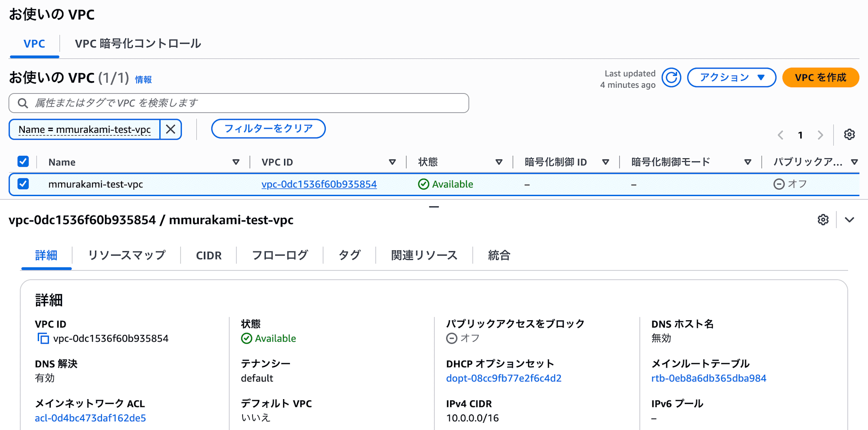This screenshot has height=430, width=868.
Task: Click the オフ icon in the table row
Action: point(779,184)
